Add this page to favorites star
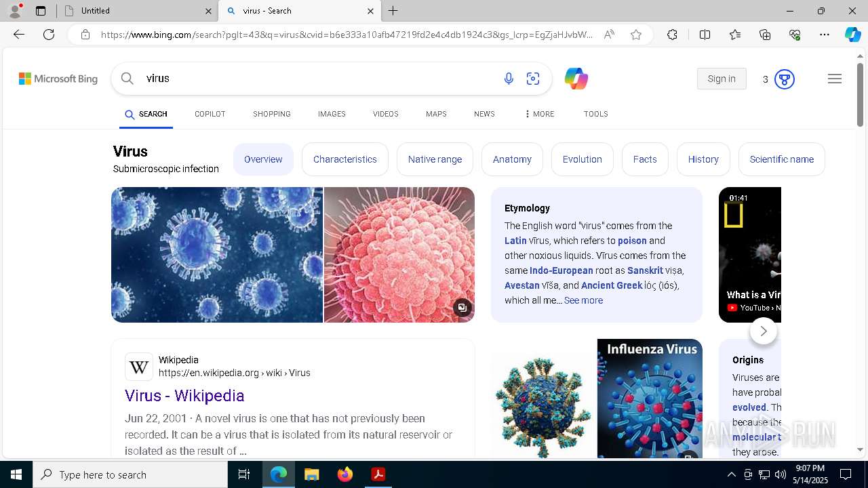Viewport: 868px width, 488px height. (x=636, y=35)
